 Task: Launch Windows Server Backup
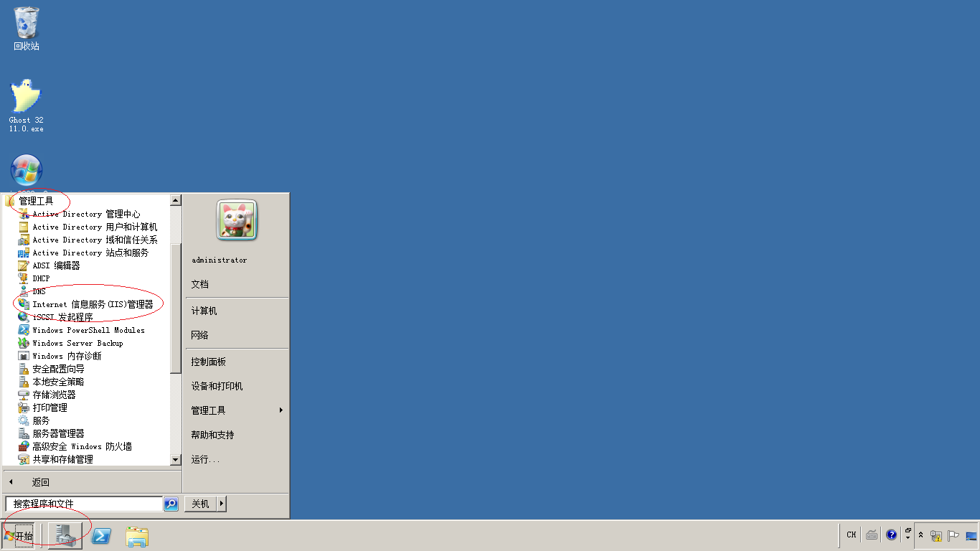point(79,343)
